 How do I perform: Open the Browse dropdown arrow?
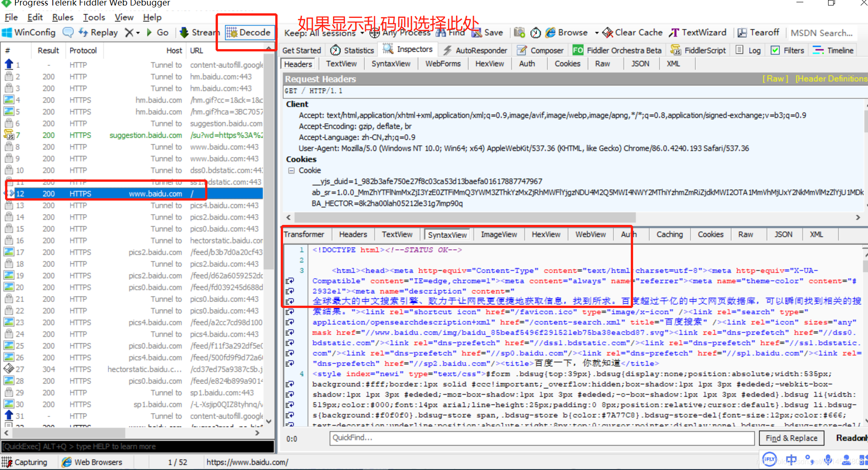(596, 33)
